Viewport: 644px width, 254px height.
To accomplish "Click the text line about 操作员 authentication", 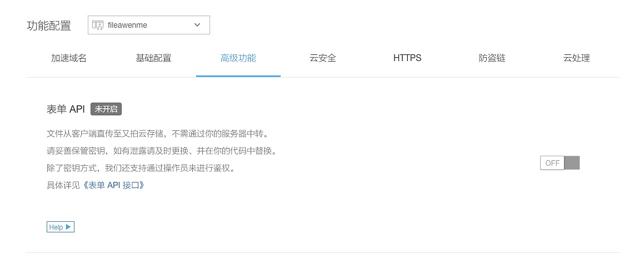I will (x=141, y=168).
